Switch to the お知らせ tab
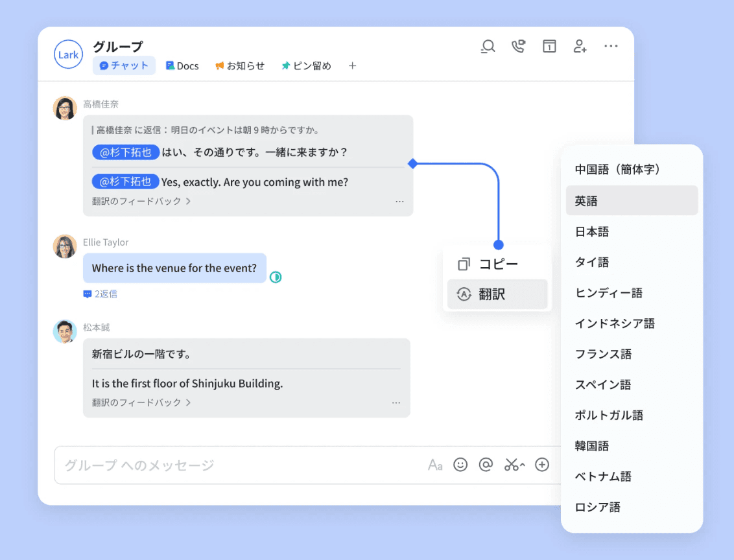734x560 pixels. [x=240, y=66]
